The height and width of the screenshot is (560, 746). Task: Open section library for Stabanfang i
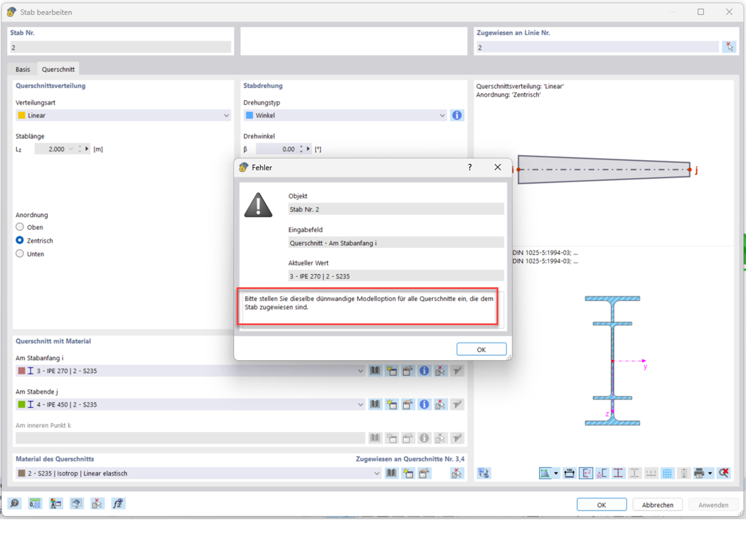click(375, 371)
